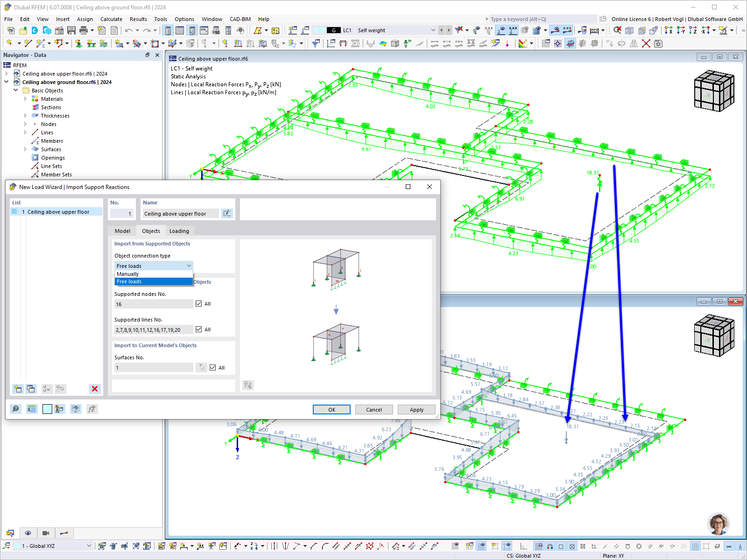Click the units and decimal places icon
This screenshot has width=747, height=560.
(32, 409)
